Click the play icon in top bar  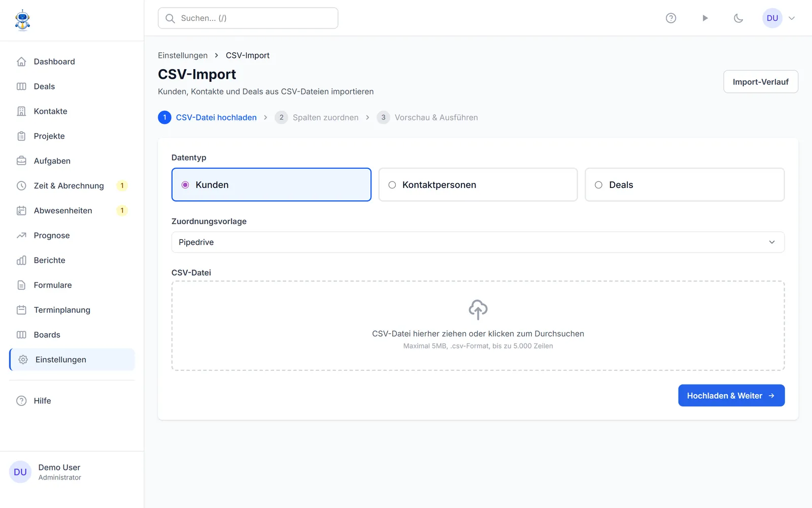pos(705,18)
